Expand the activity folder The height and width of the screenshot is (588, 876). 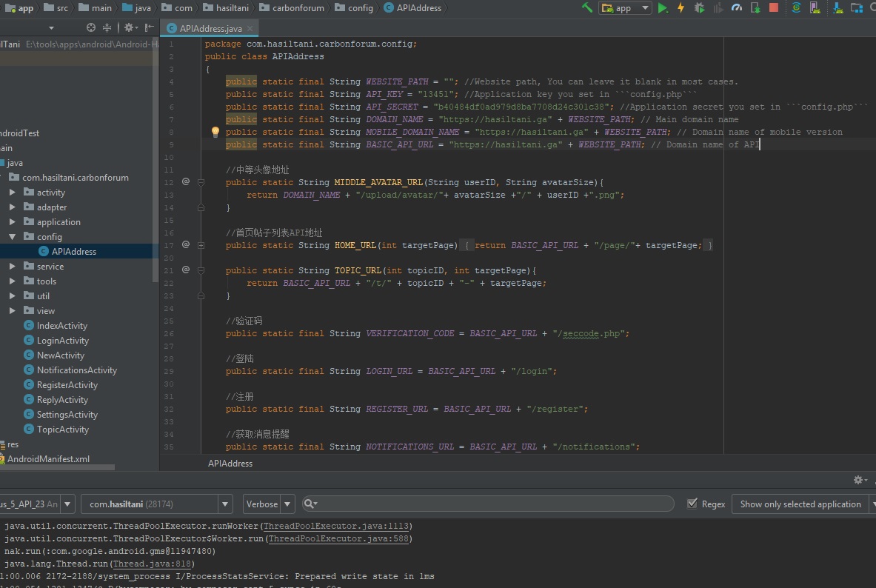click(13, 193)
